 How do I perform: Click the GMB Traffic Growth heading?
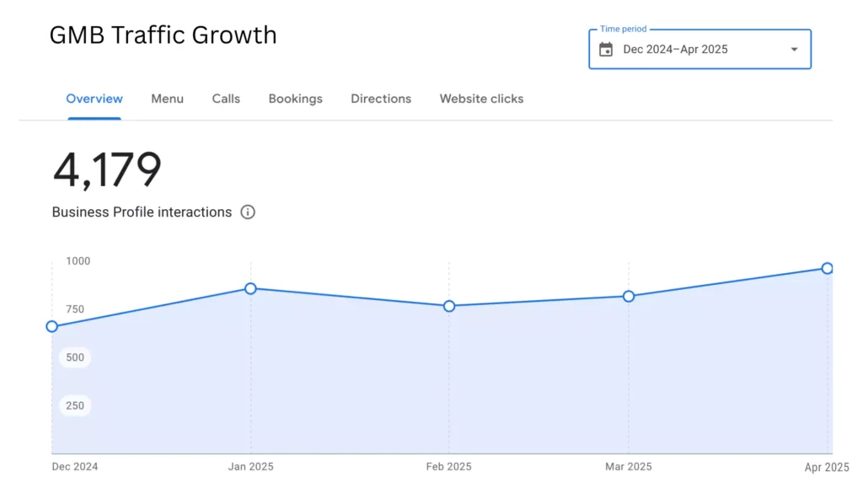pyautogui.click(x=163, y=35)
